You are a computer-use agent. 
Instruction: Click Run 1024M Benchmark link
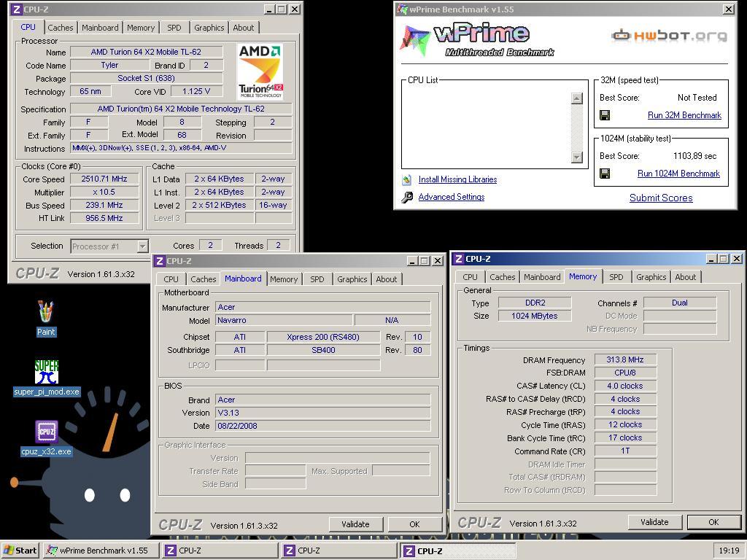[x=679, y=174]
